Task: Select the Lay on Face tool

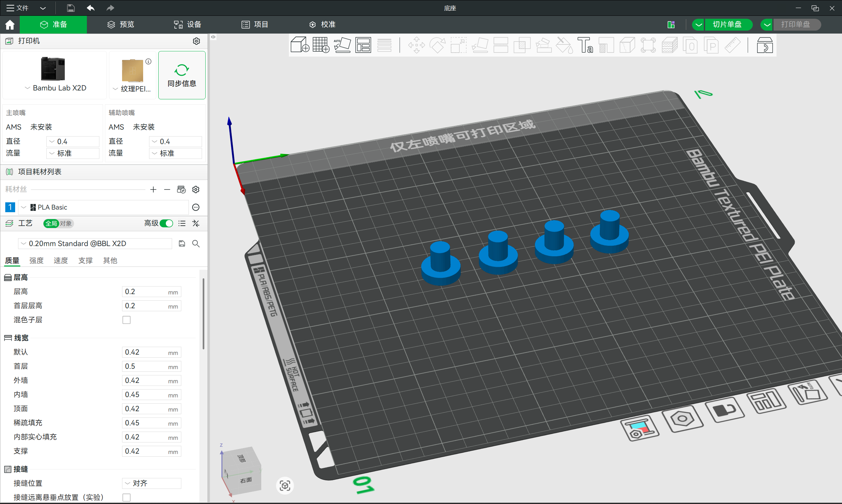Action: (x=480, y=45)
